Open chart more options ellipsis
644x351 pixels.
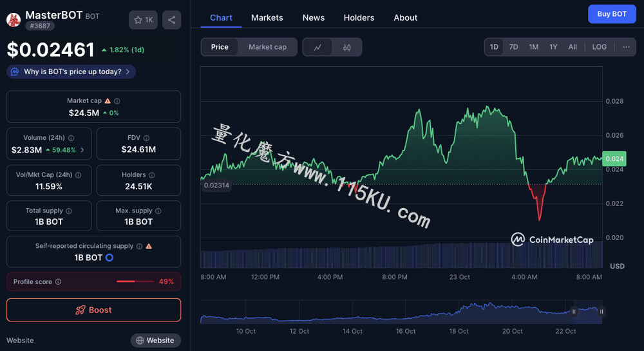[x=626, y=47]
